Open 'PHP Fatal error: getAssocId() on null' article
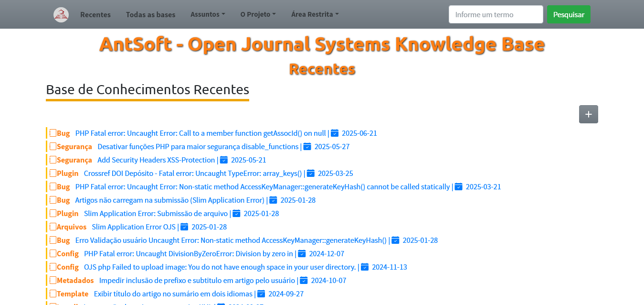The image size is (644, 305). coord(201,133)
